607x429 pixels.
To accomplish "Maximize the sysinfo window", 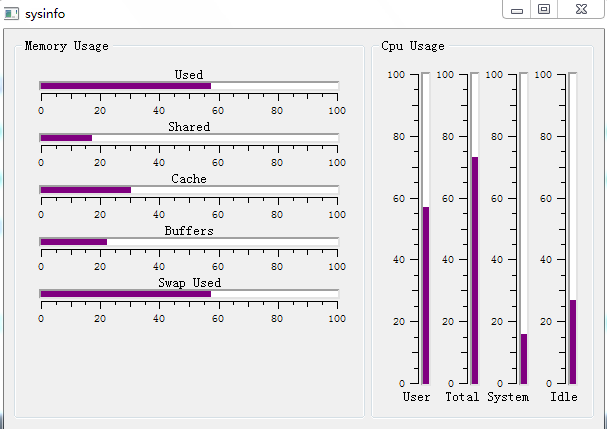I will pos(544,9).
